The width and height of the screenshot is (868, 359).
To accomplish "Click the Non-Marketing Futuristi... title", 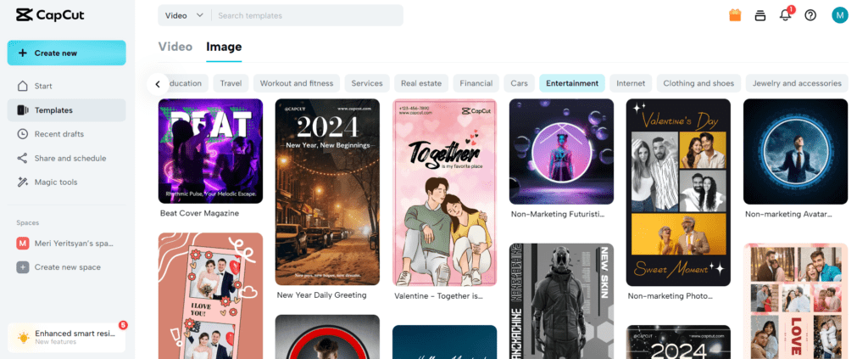I will click(558, 214).
